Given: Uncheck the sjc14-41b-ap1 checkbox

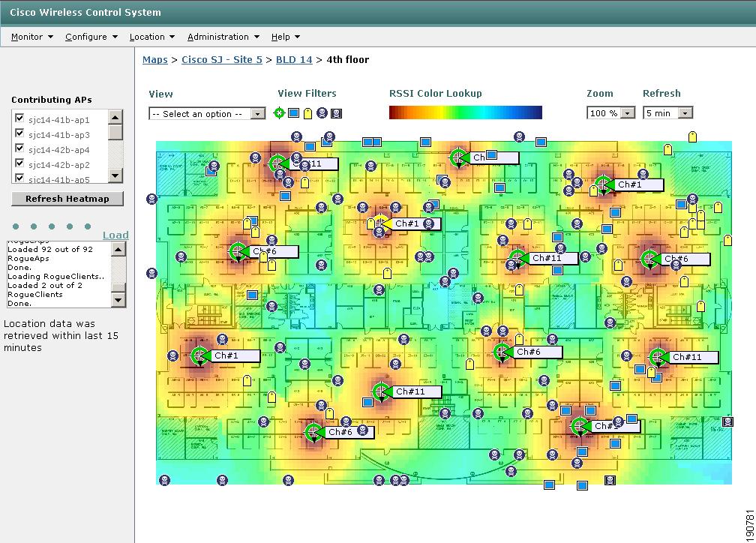Looking at the screenshot, I should coord(19,118).
